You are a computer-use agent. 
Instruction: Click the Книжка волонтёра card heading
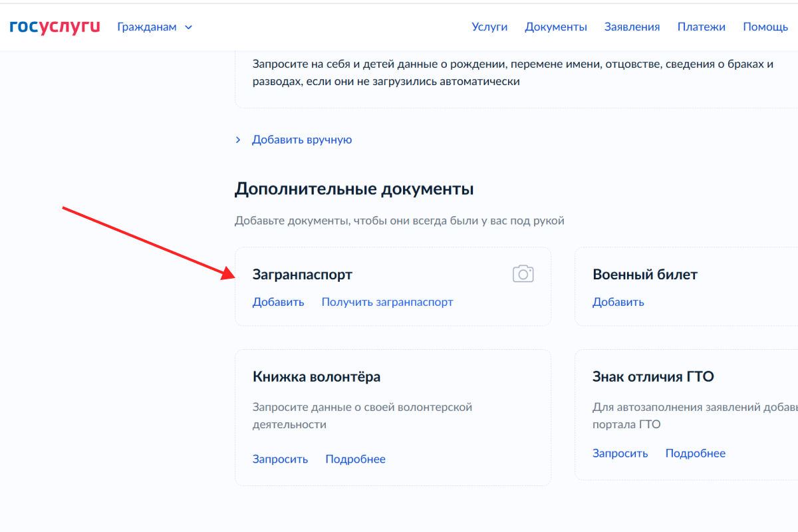[x=317, y=376]
